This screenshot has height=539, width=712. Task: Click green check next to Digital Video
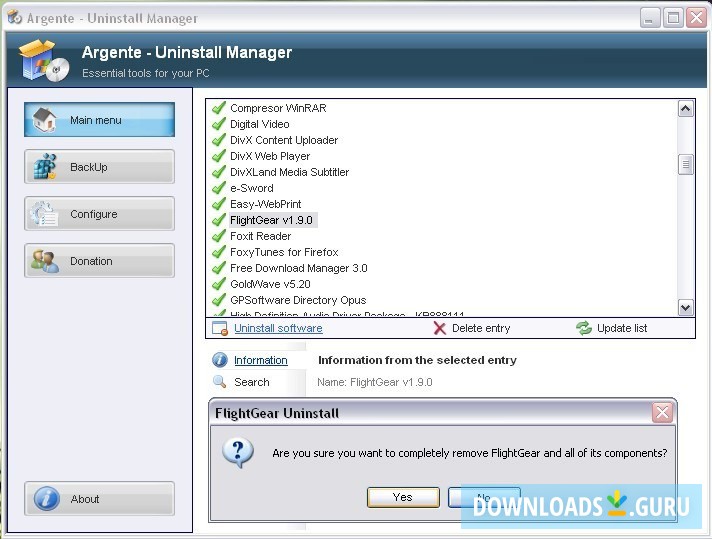[x=219, y=124]
